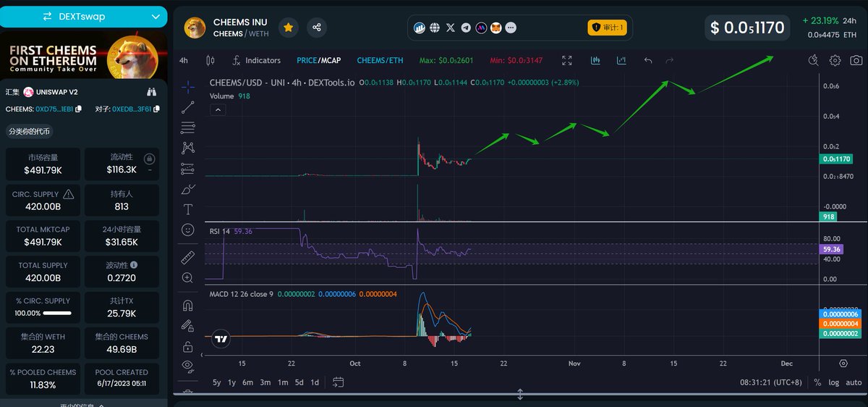Screen dimensions: 868x407
Task: Open quick search in chart toolbar
Action: [x=814, y=61]
